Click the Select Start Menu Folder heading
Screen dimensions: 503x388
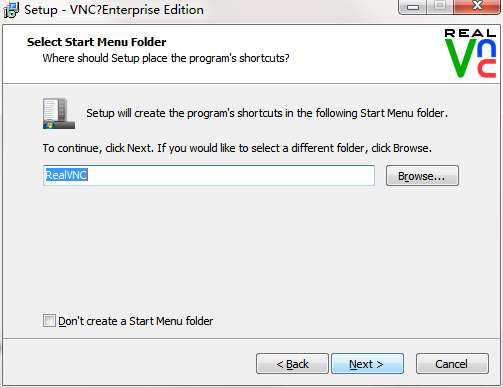click(x=97, y=42)
